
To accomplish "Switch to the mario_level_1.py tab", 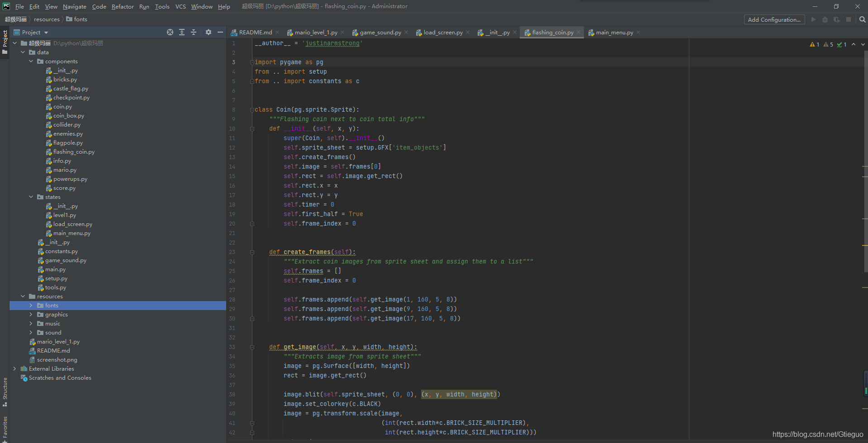I will (x=316, y=32).
